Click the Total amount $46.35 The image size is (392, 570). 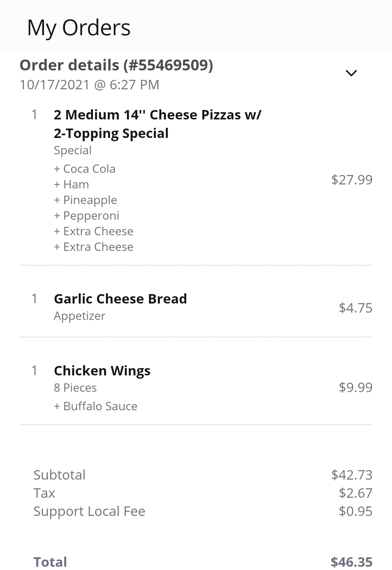[351, 562]
